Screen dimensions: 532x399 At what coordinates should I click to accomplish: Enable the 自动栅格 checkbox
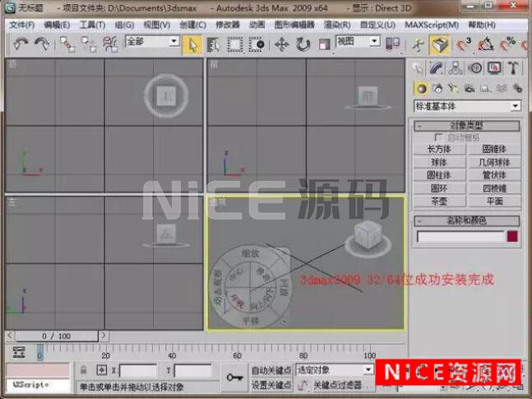439,137
